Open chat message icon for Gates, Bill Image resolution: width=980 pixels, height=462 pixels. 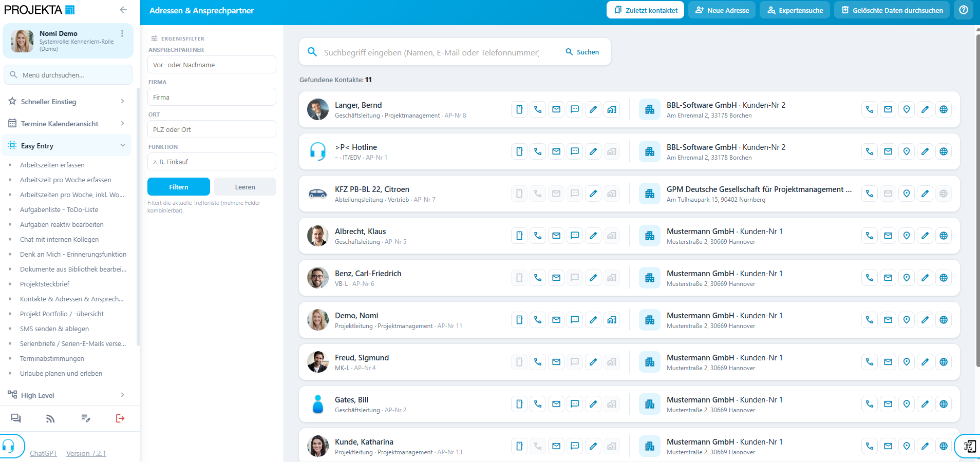575,404
